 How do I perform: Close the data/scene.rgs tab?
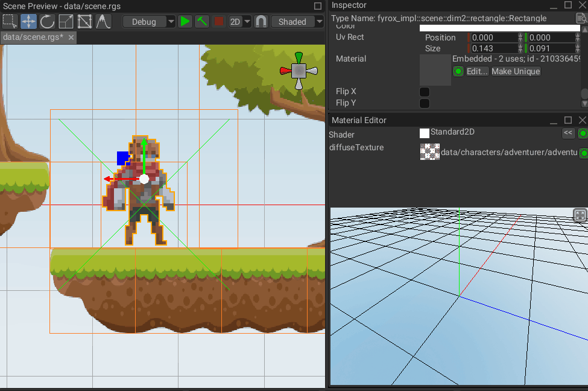click(71, 37)
